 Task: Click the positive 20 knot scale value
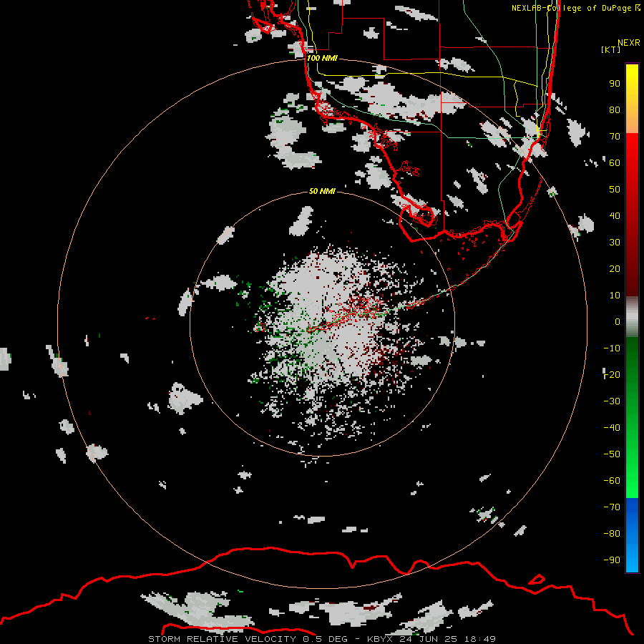[x=615, y=268]
